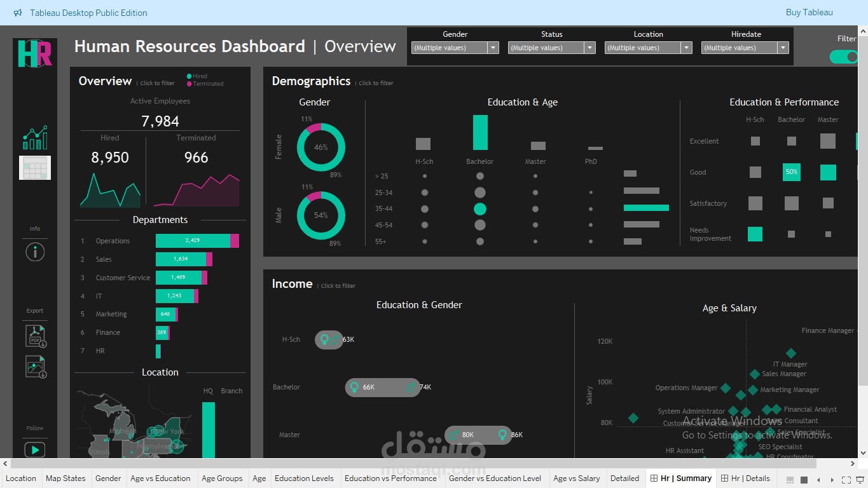Screen dimensions: 868x488
Task: Open the details table icon in sidebar
Action: click(x=35, y=168)
